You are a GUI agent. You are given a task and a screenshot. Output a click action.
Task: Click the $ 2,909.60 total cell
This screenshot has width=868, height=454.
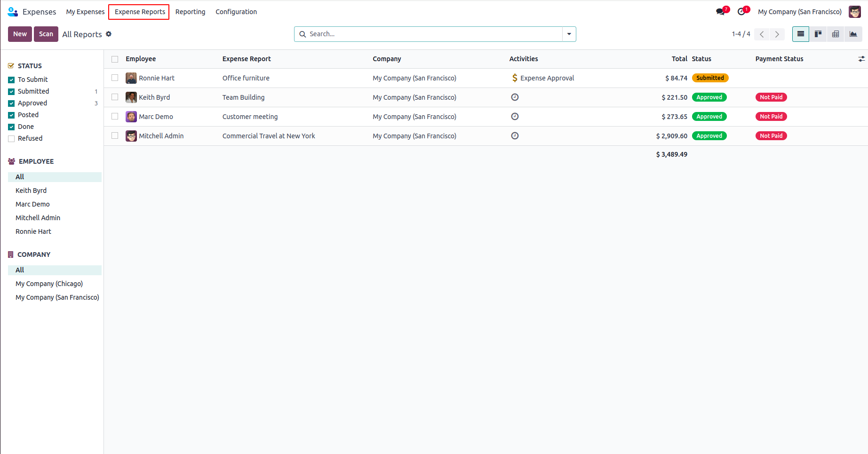tap(671, 136)
